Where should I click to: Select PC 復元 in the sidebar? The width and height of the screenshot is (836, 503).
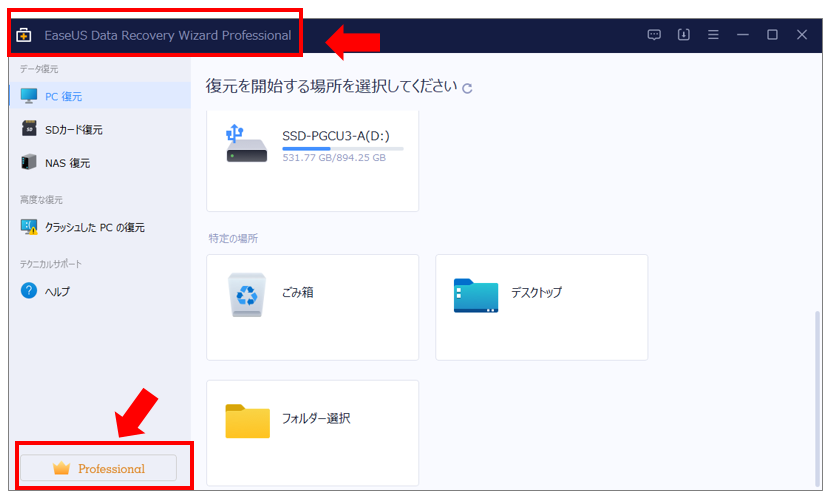[x=100, y=96]
